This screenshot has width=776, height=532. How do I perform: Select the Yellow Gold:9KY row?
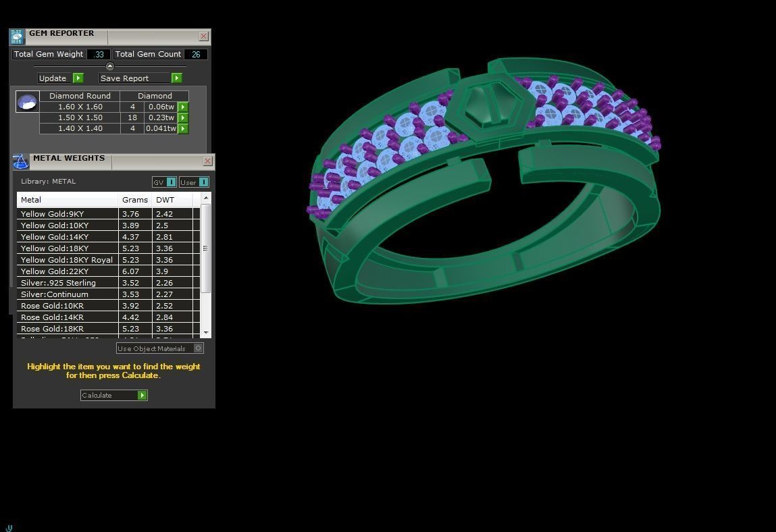108,214
